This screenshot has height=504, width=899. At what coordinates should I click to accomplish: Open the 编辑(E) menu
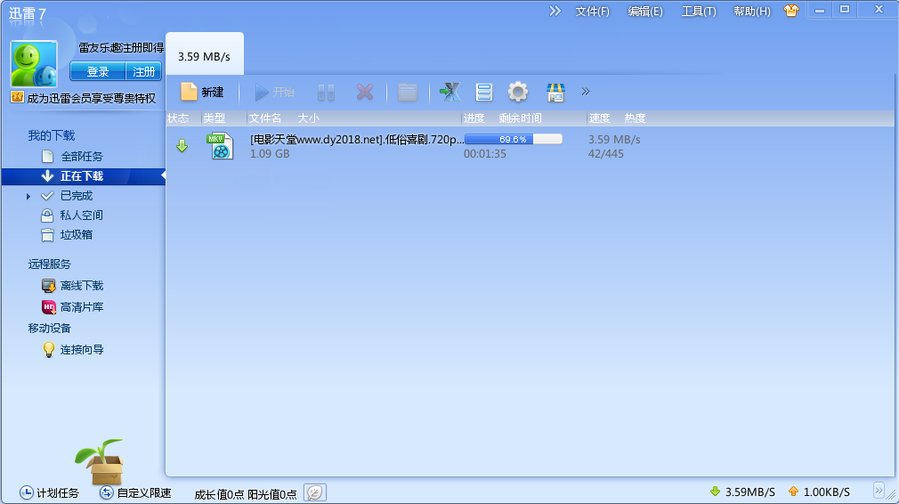tap(645, 11)
